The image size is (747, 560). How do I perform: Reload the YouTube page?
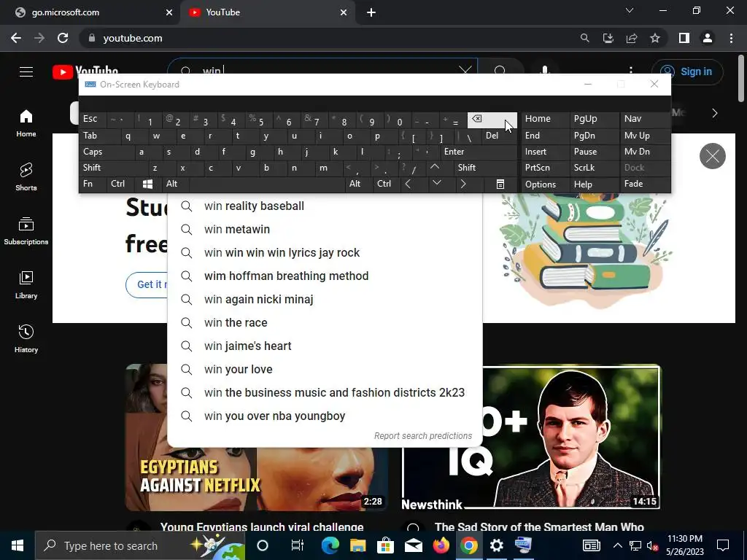click(x=63, y=38)
